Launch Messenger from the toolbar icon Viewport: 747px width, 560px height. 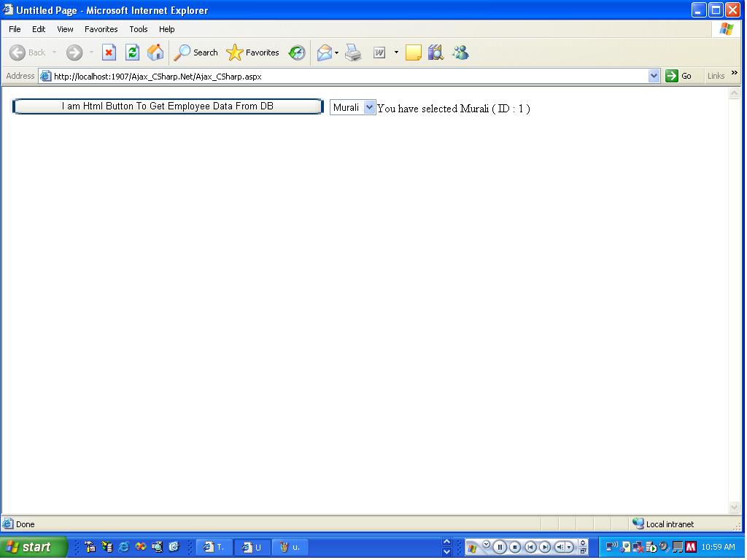(x=460, y=52)
